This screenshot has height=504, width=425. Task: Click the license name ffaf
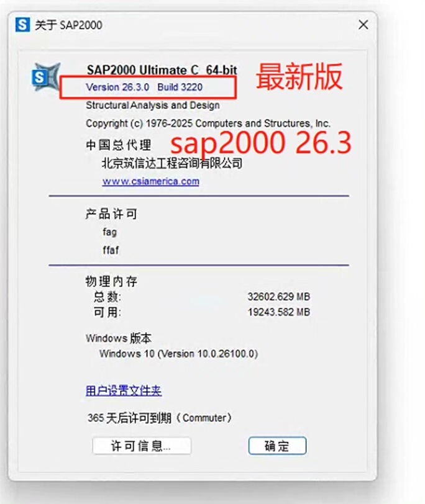(111, 250)
